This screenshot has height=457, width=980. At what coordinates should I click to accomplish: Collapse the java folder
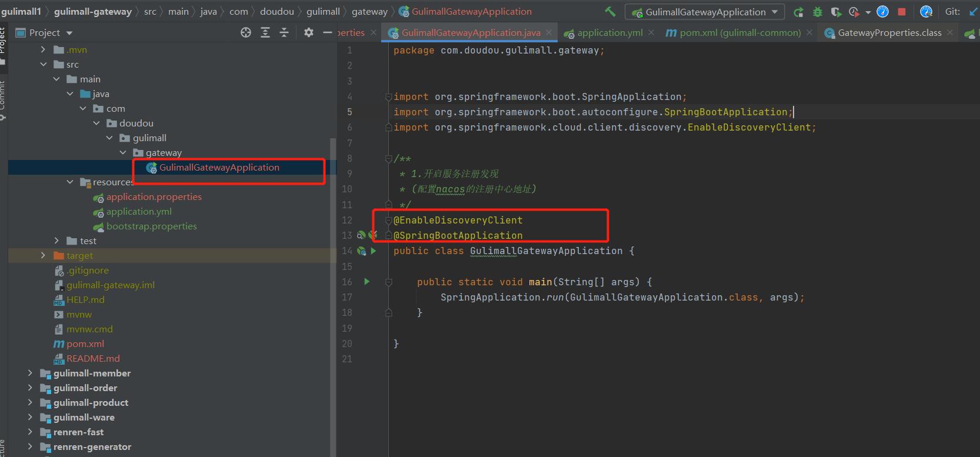click(70, 94)
